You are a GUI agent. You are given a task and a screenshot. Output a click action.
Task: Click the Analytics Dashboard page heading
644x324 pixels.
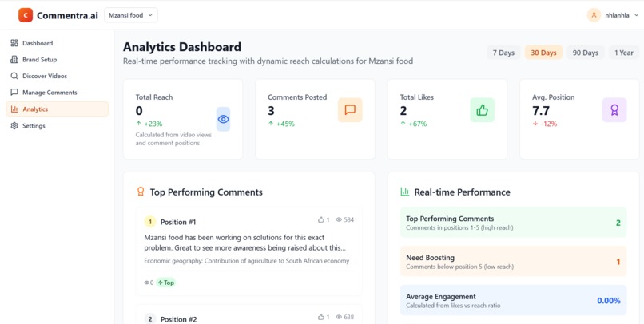[x=182, y=47]
